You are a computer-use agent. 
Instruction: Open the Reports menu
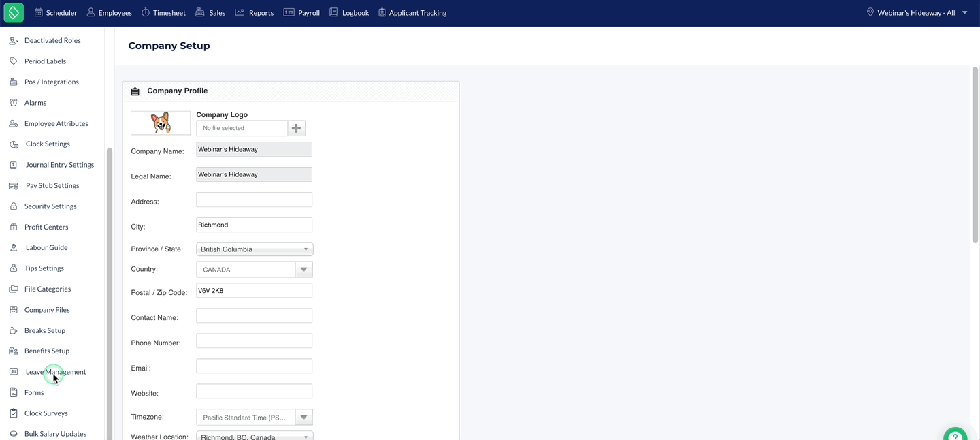click(x=254, y=13)
